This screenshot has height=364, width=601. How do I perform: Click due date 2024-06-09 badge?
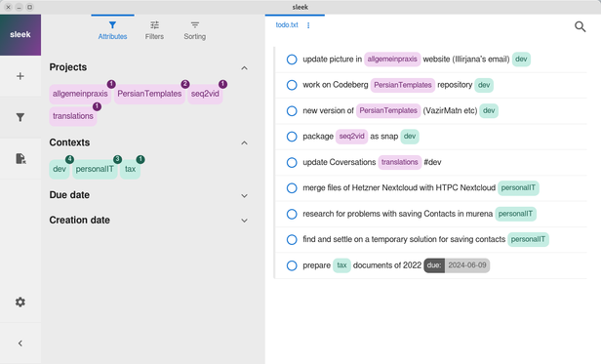pyautogui.click(x=457, y=265)
